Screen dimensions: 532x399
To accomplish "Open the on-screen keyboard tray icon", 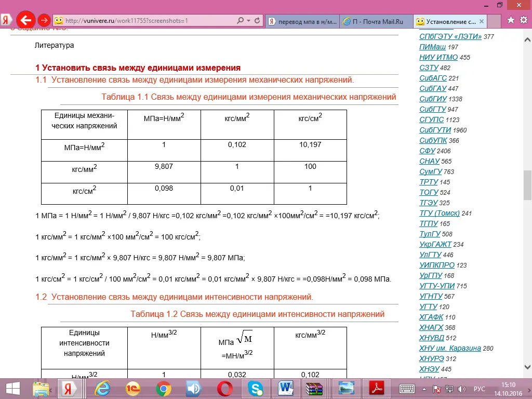I will 407,389.
